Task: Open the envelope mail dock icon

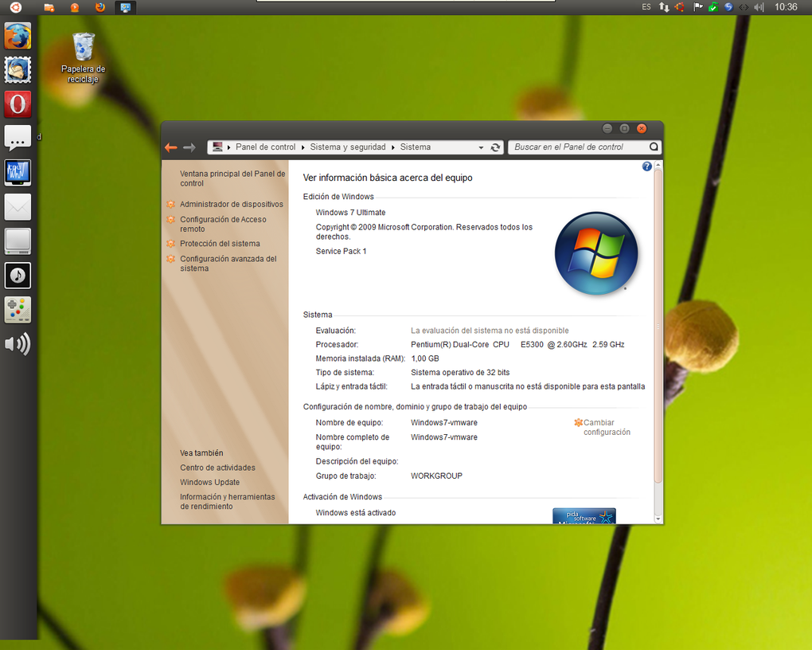Action: tap(18, 207)
